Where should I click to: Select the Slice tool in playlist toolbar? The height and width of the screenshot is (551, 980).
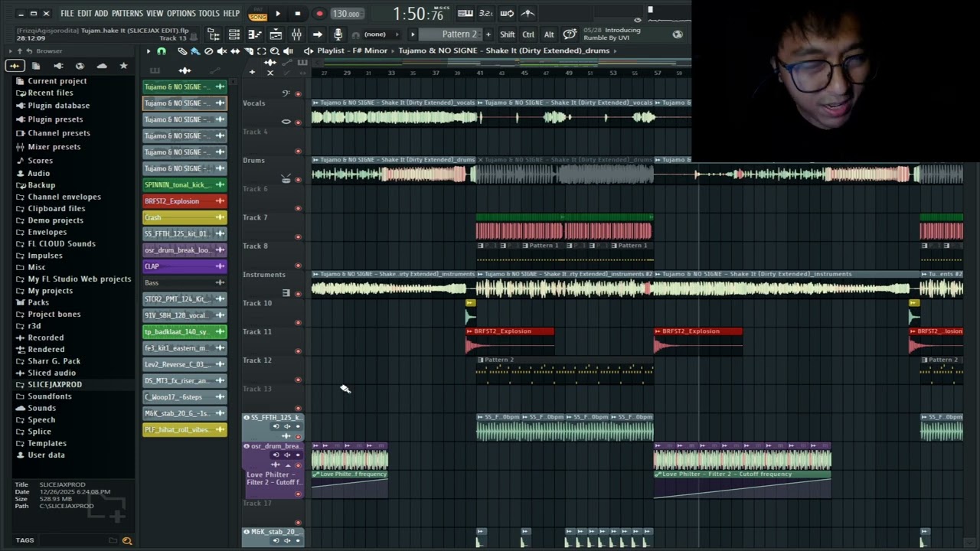[x=249, y=51]
